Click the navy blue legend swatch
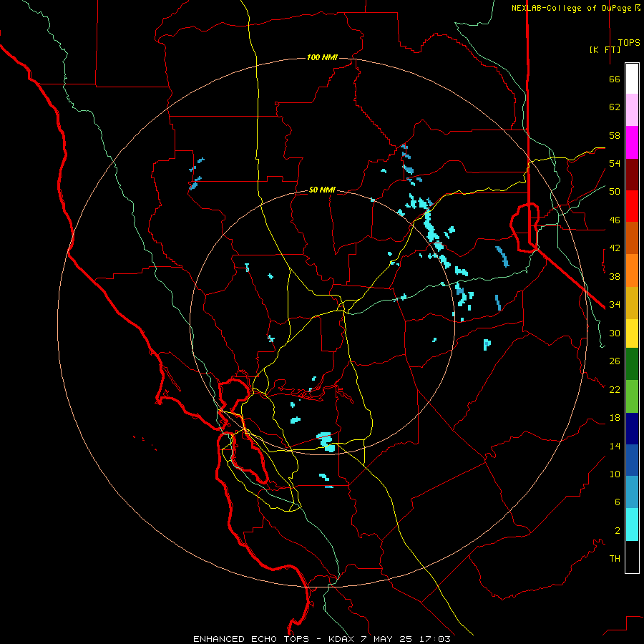 pos(632,429)
